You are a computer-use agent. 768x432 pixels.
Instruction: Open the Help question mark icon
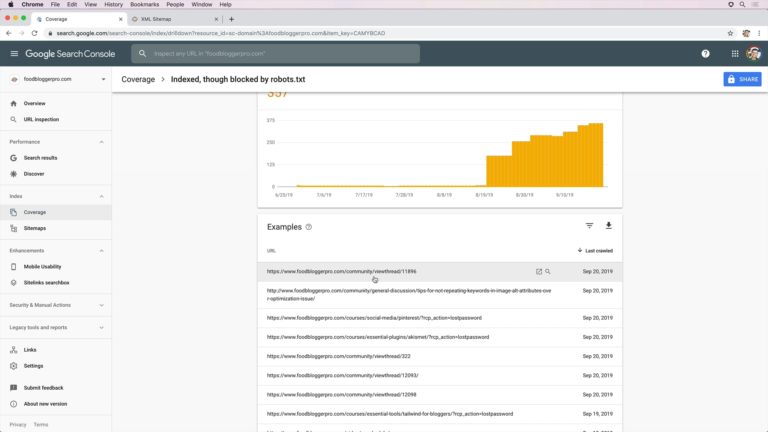point(705,54)
